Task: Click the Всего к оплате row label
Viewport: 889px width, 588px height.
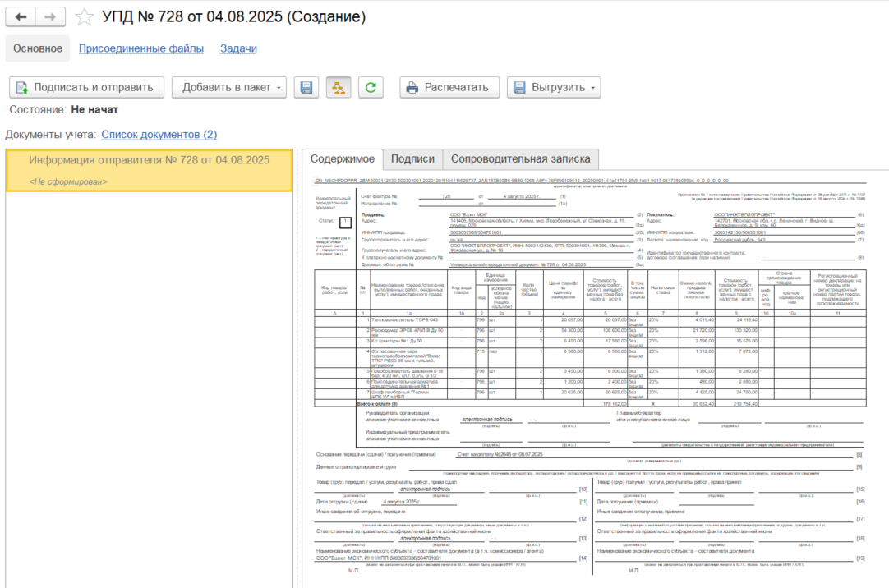Action: 377,404
